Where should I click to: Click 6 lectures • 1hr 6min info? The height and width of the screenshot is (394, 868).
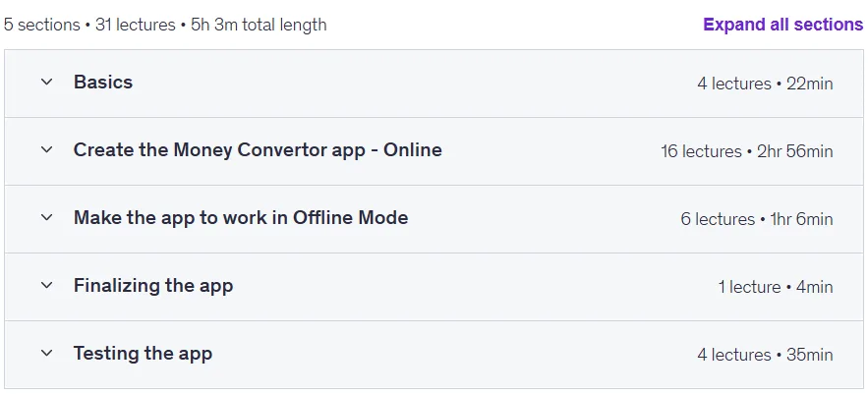[x=757, y=219]
